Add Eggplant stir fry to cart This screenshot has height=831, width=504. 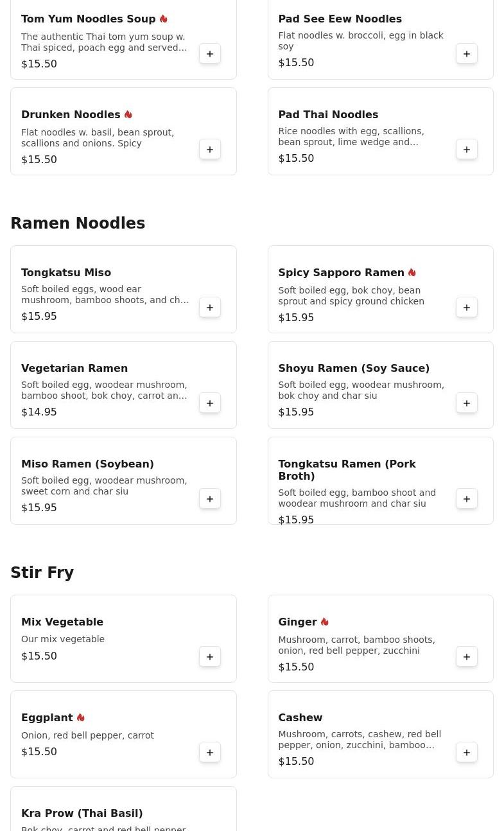coord(210,753)
